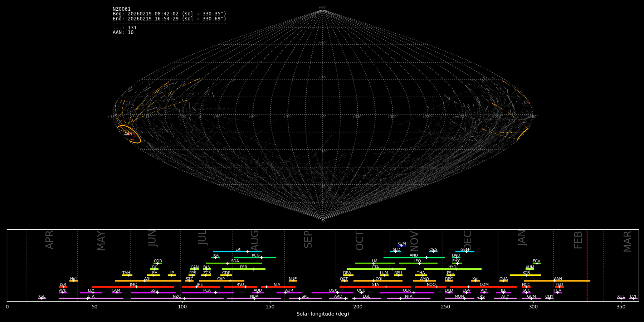The image size is (644, 322).
Task: Click the NOO shower label
Action: point(431,285)
